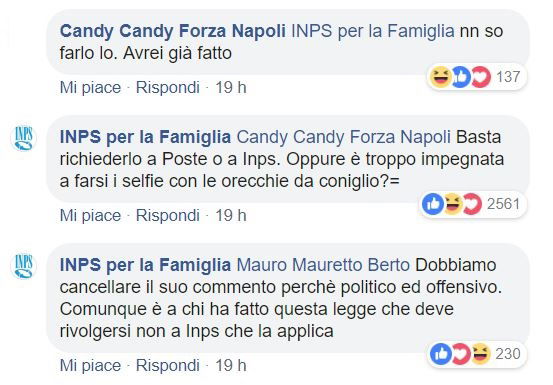
Task: Click the laughing emoji on the 137-reaction comment
Action: coord(440,77)
